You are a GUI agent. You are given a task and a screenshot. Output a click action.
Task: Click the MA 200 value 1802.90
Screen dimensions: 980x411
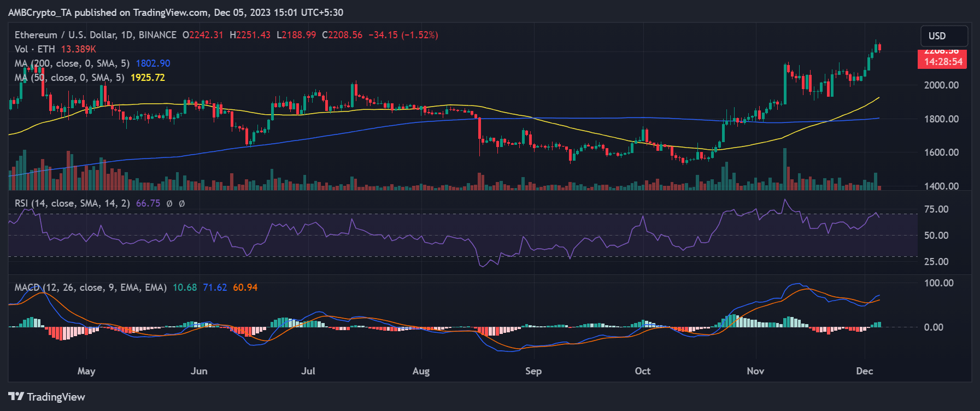tap(153, 63)
